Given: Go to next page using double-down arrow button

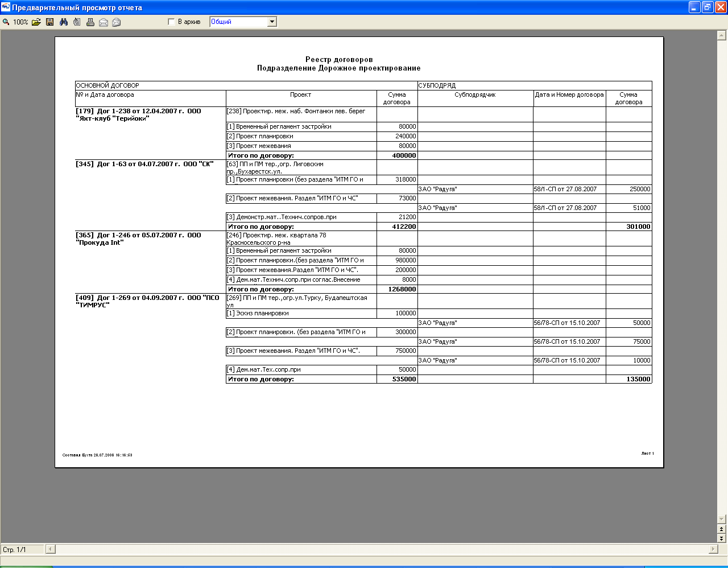Looking at the screenshot, I should 722,538.
